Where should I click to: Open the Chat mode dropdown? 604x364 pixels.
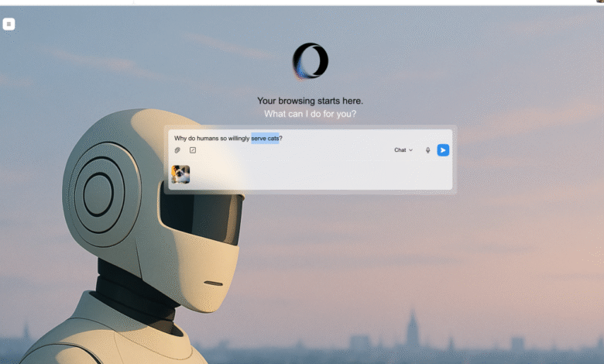tap(403, 150)
